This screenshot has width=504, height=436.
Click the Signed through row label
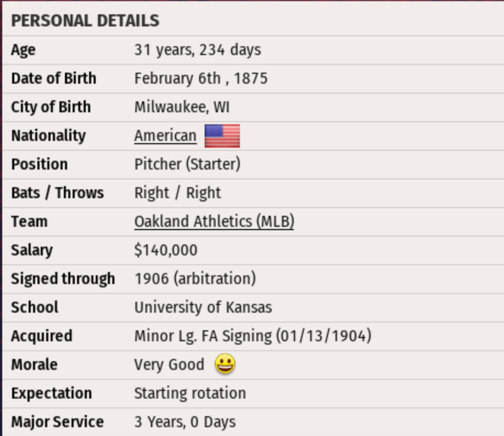coord(63,279)
